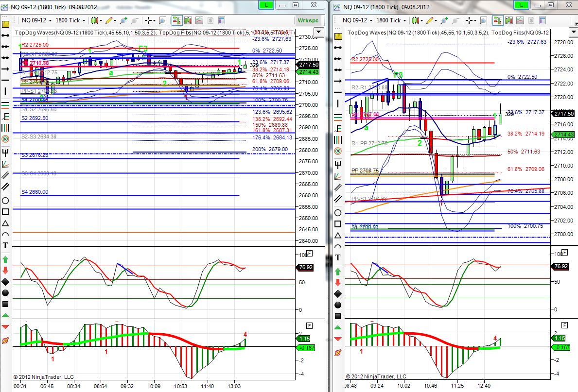Select the Andrews pitchfork tool in left sidebar

coord(5,153)
